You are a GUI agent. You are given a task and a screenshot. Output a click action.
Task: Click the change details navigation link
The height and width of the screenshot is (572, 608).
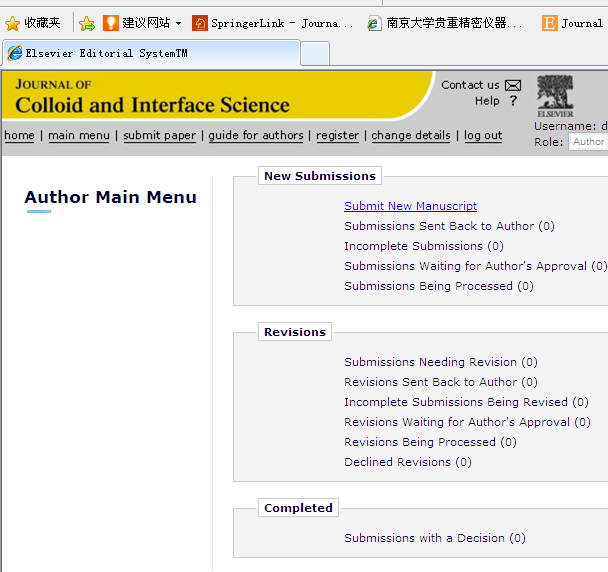411,136
